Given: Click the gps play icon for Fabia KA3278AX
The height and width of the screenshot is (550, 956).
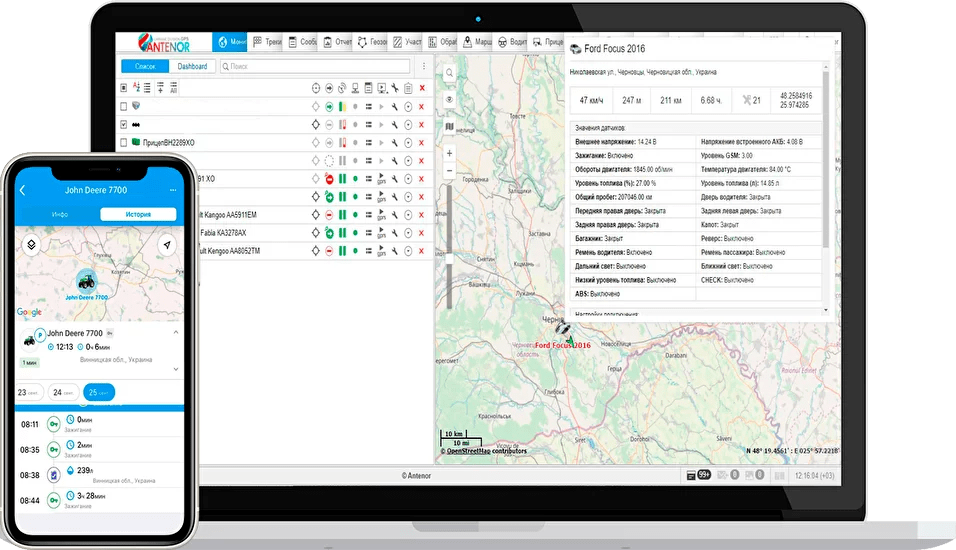Looking at the screenshot, I should 382,233.
